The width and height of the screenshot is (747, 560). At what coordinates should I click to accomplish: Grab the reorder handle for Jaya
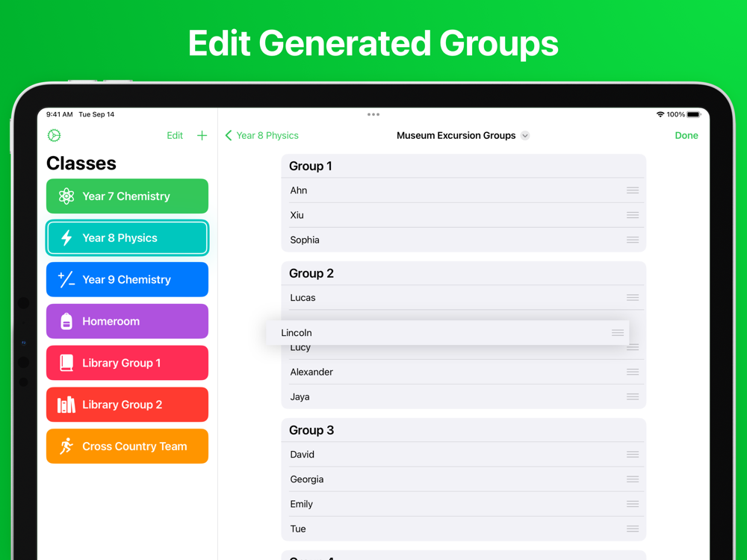(633, 396)
